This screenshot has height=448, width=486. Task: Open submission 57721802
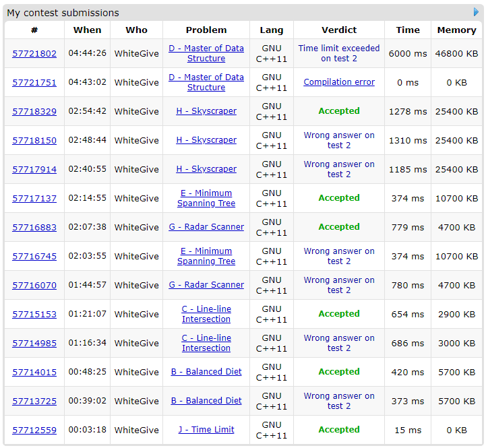coord(34,54)
